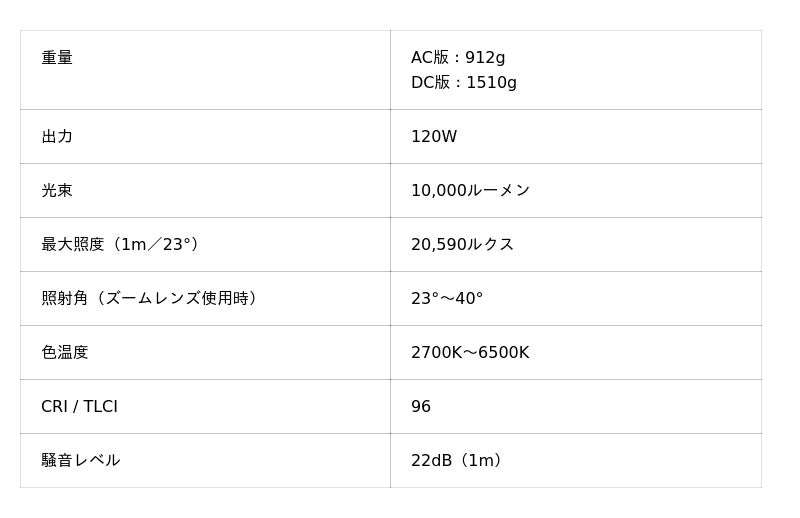Select the 20,590ルクス value
The width and height of the screenshot is (800, 518).
pyautogui.click(x=462, y=245)
